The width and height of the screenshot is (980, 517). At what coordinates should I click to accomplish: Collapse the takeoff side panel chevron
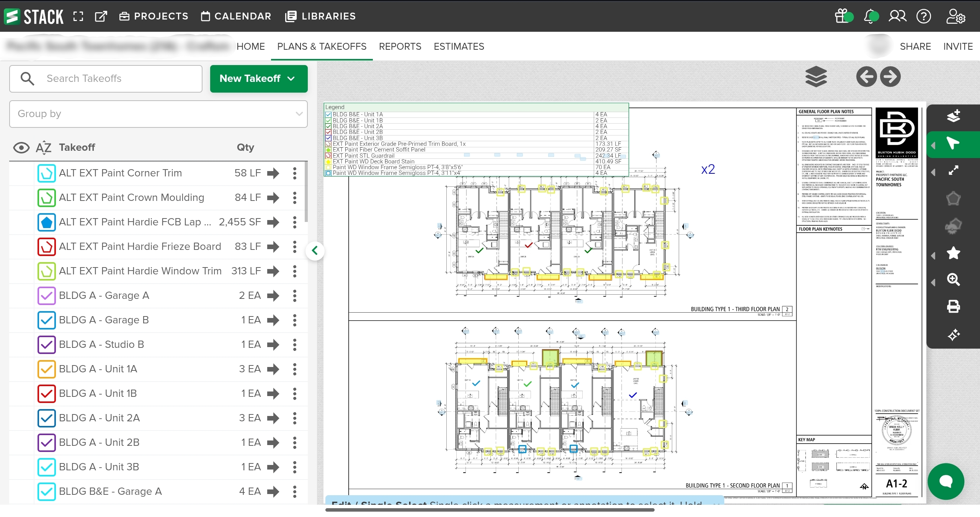coord(315,251)
